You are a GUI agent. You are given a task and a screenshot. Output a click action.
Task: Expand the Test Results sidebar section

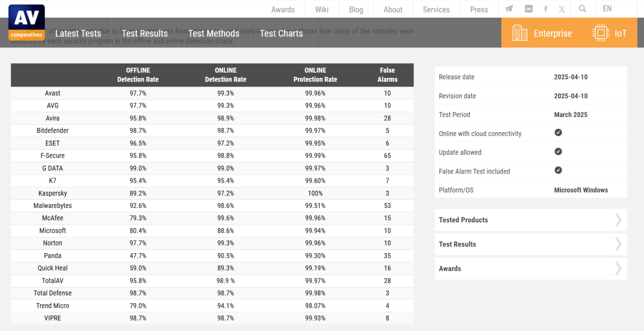(x=531, y=244)
